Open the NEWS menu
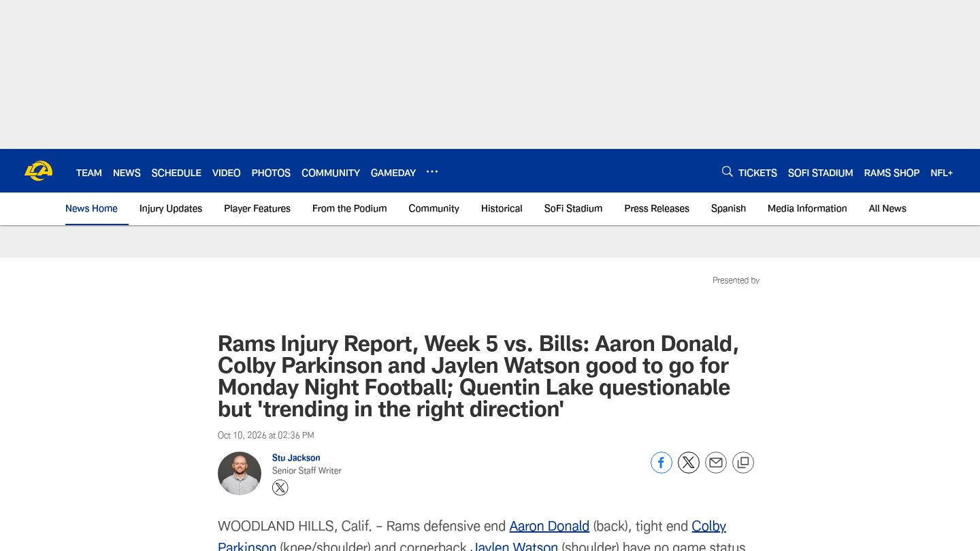 (127, 173)
